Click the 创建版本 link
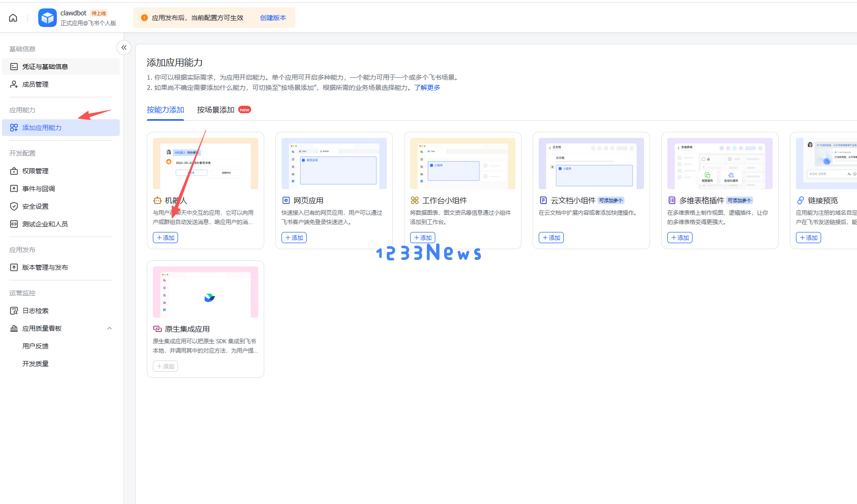This screenshot has height=504, width=857. [273, 17]
